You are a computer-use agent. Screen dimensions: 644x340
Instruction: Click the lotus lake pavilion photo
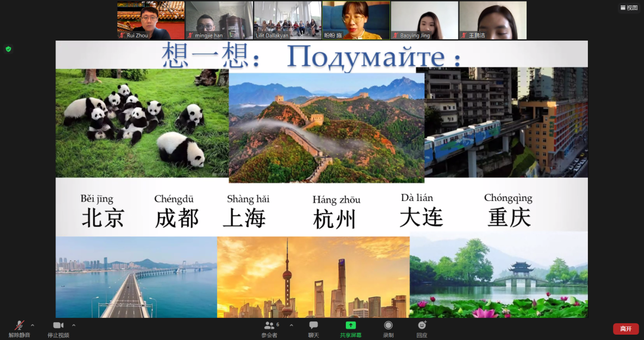[x=499, y=275]
